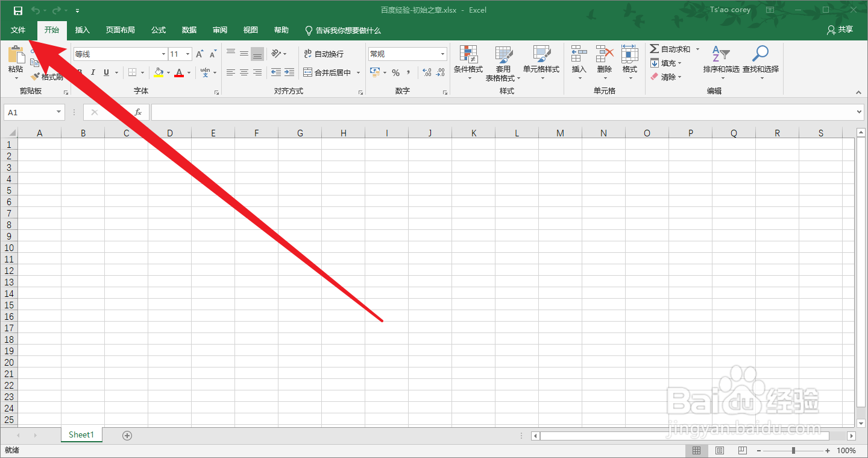This screenshot has height=458, width=868.
Task: Increase indent icon
Action: click(x=289, y=72)
